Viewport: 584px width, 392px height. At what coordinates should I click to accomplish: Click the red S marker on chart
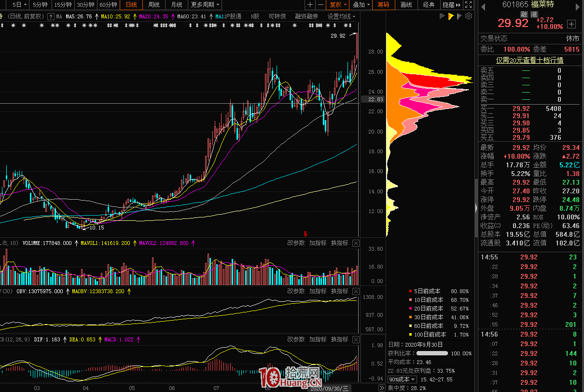coord(305,233)
